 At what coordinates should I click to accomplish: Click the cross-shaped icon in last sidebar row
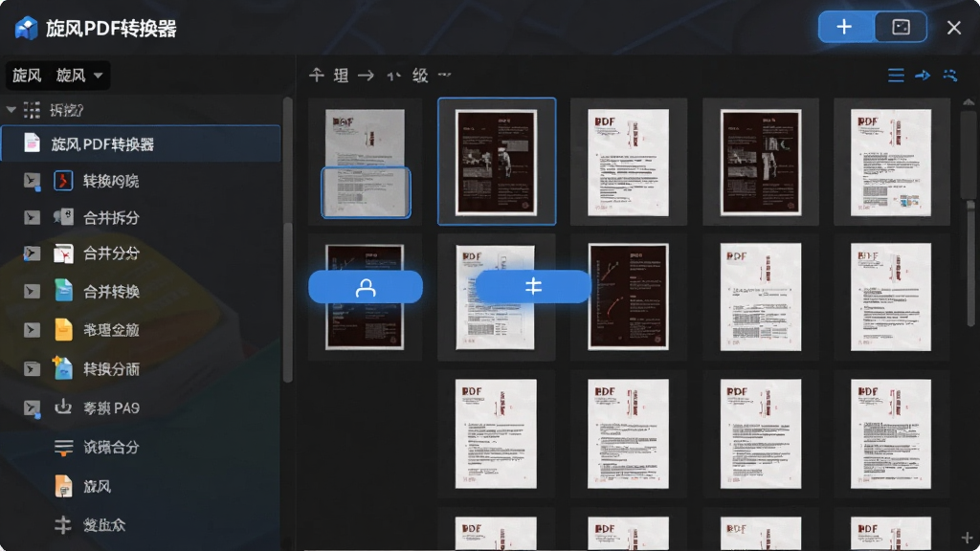click(x=62, y=525)
